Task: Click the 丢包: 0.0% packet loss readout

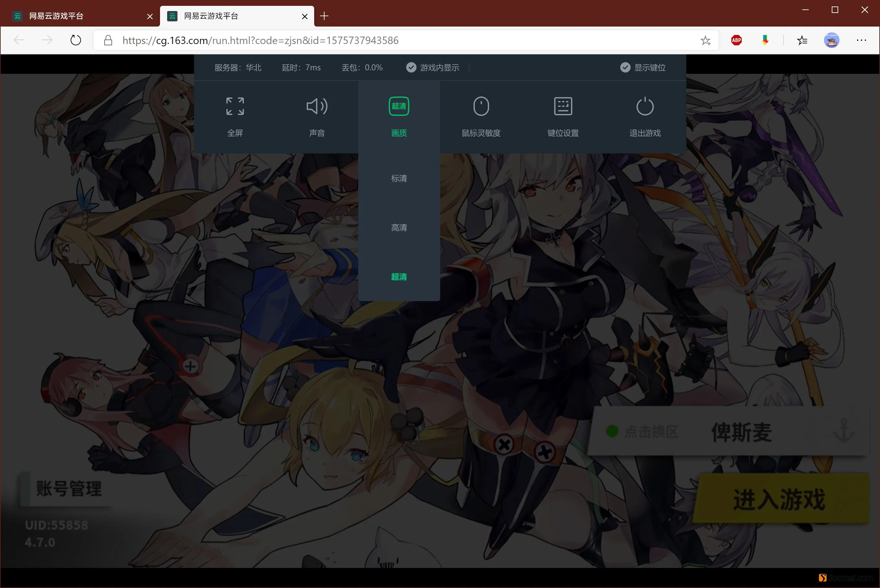Action: [362, 67]
